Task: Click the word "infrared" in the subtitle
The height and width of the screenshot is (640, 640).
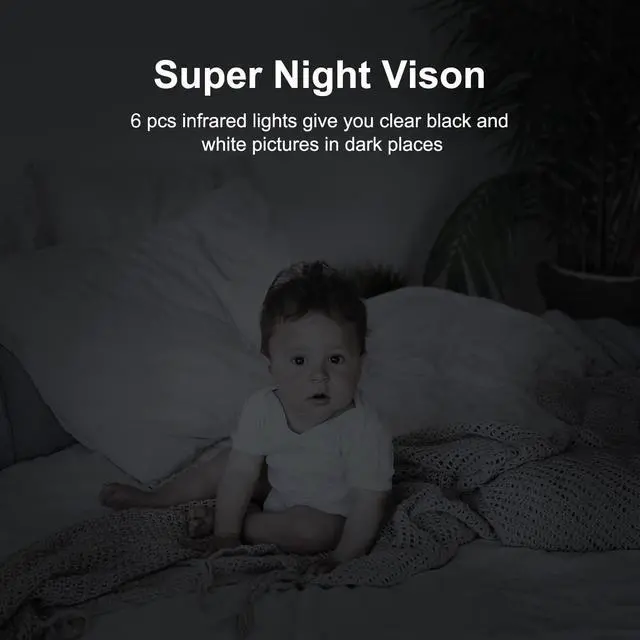Action: 214,121
